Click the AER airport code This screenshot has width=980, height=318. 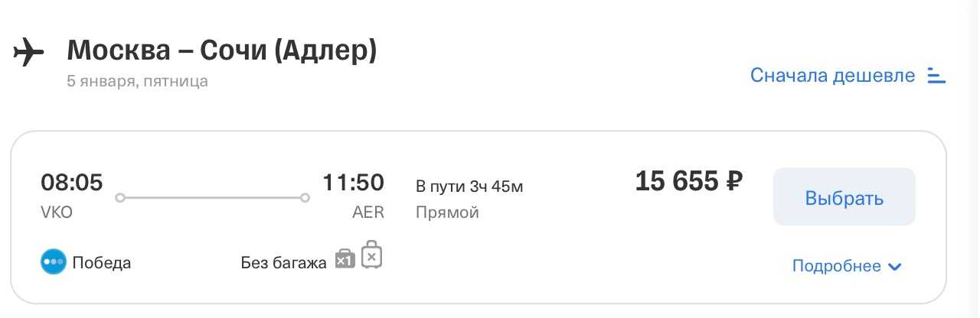click(x=367, y=213)
